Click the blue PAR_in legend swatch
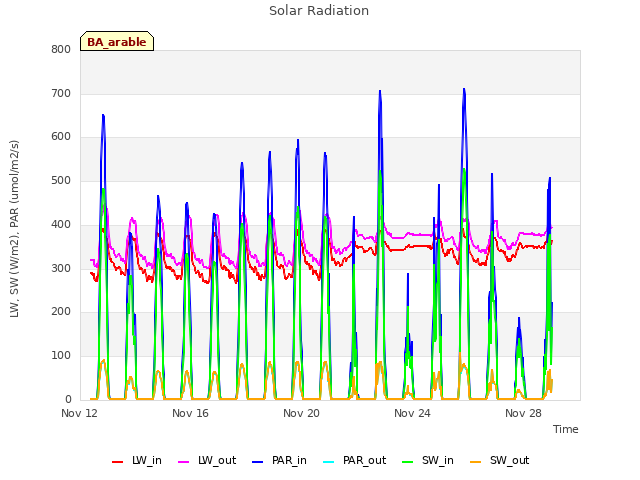 (258, 462)
